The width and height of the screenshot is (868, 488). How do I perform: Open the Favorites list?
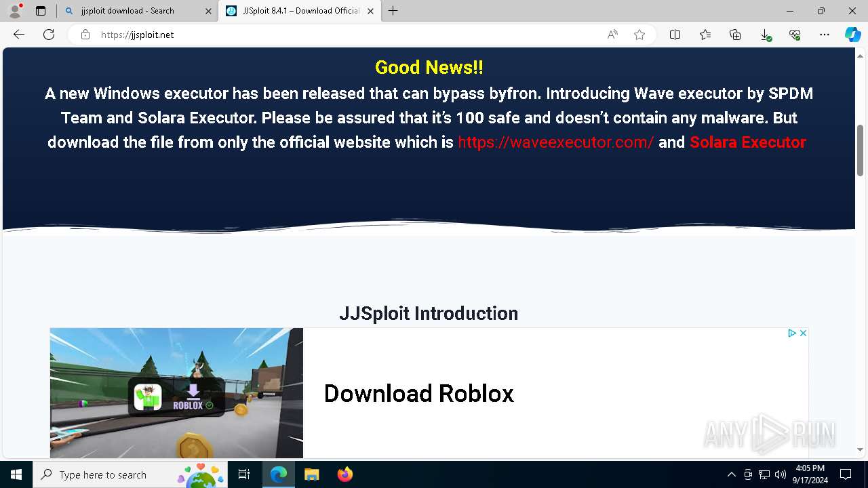pos(705,35)
